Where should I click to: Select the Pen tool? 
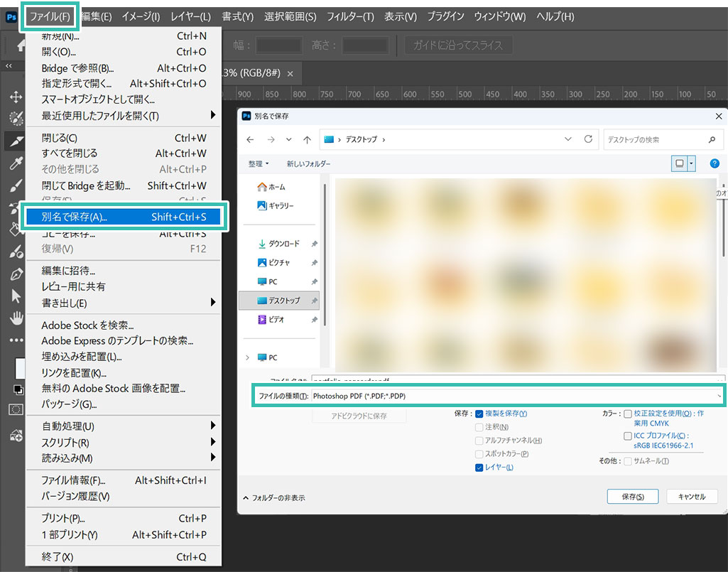tap(15, 274)
